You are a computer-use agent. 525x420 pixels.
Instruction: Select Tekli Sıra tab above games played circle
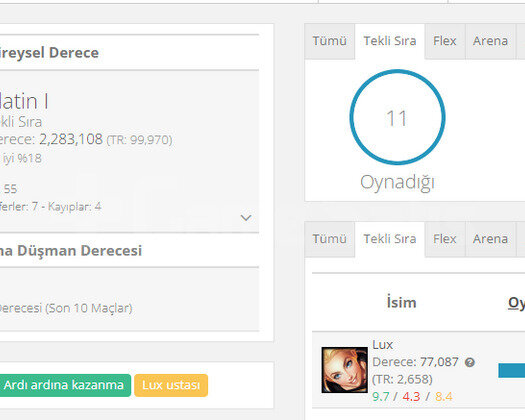(x=390, y=41)
